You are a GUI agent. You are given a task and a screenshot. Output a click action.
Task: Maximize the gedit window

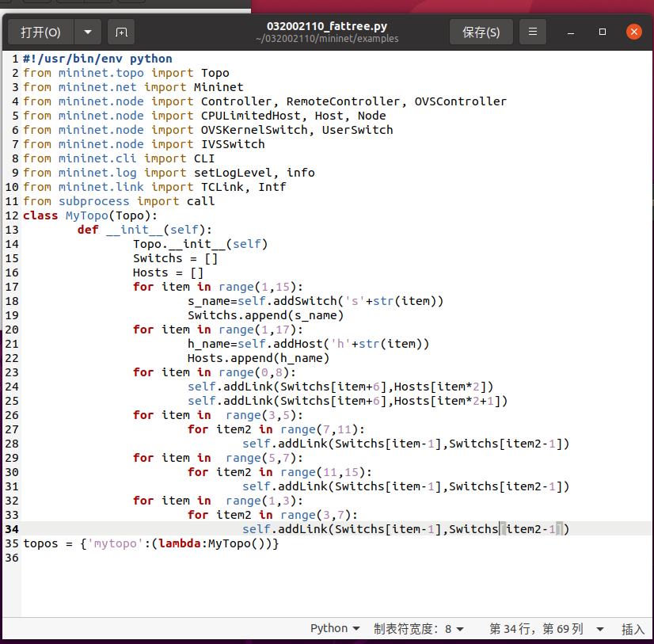603,32
